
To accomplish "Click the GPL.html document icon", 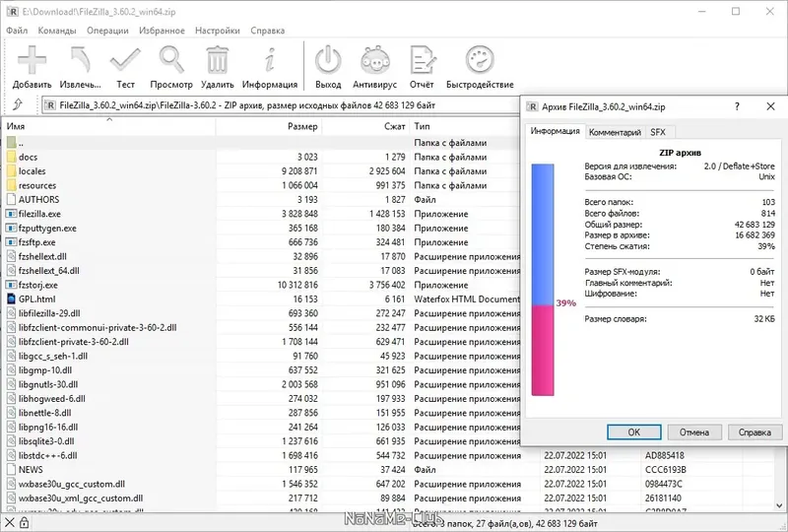I will tap(11, 299).
